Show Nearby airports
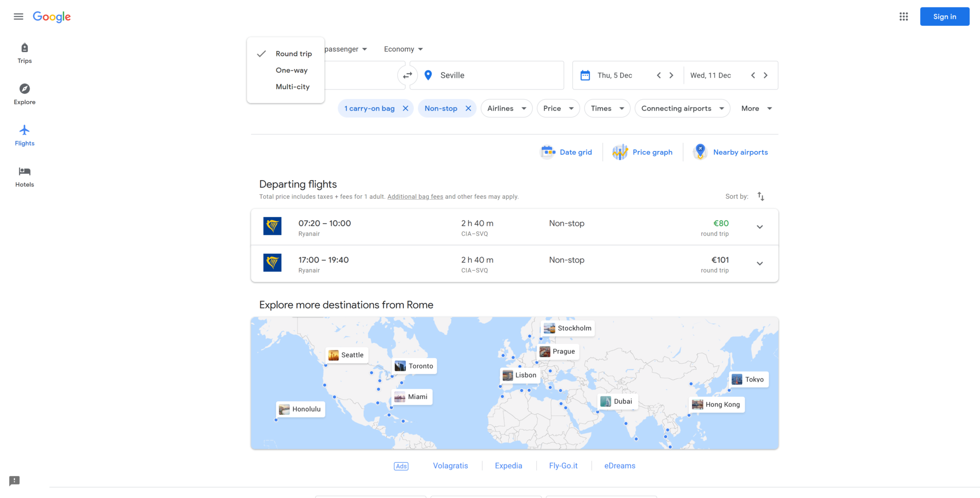Viewport: 980px width, 498px height. (x=731, y=152)
